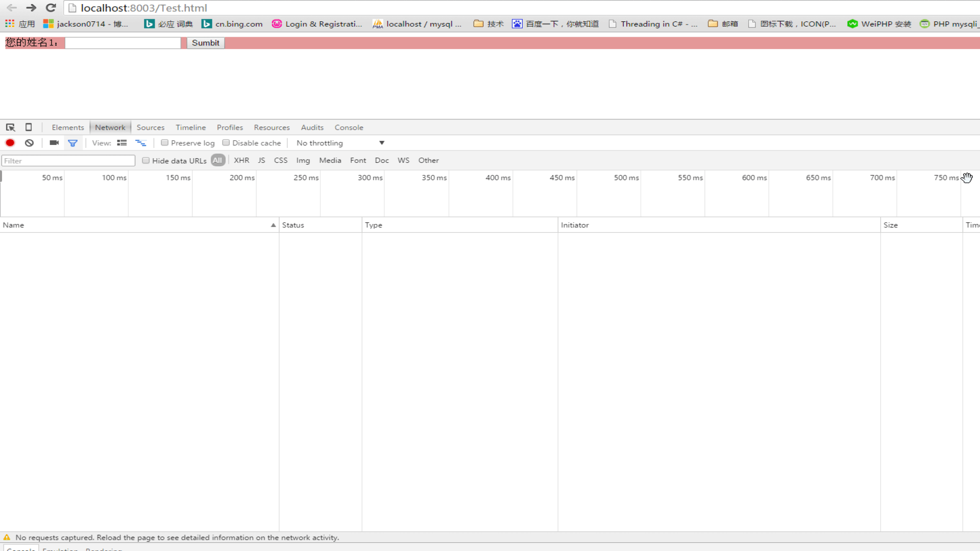Switch to the Console tab
This screenshot has height=551, width=980.
(349, 127)
